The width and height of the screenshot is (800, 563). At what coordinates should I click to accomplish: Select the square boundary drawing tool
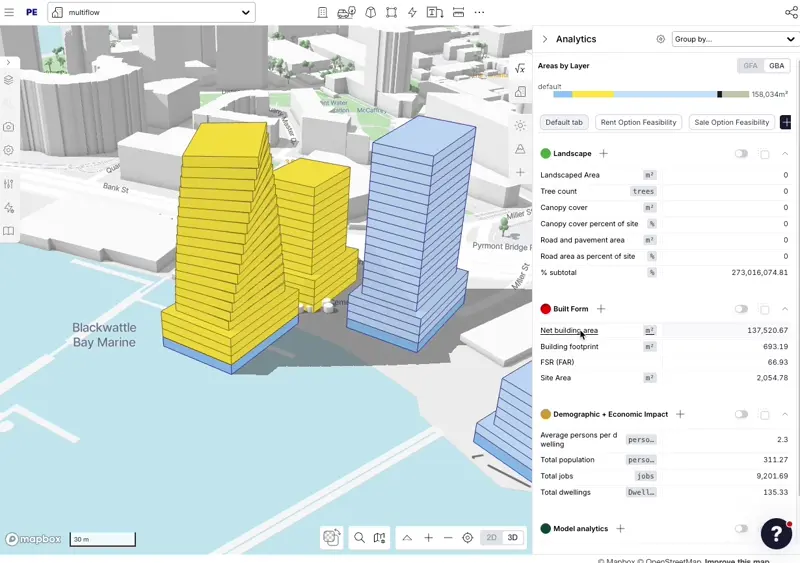(x=391, y=12)
